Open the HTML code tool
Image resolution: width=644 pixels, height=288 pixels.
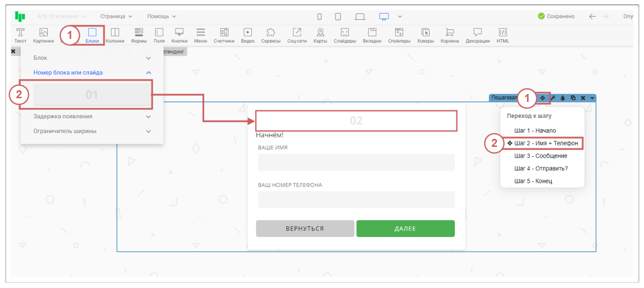[x=502, y=35]
